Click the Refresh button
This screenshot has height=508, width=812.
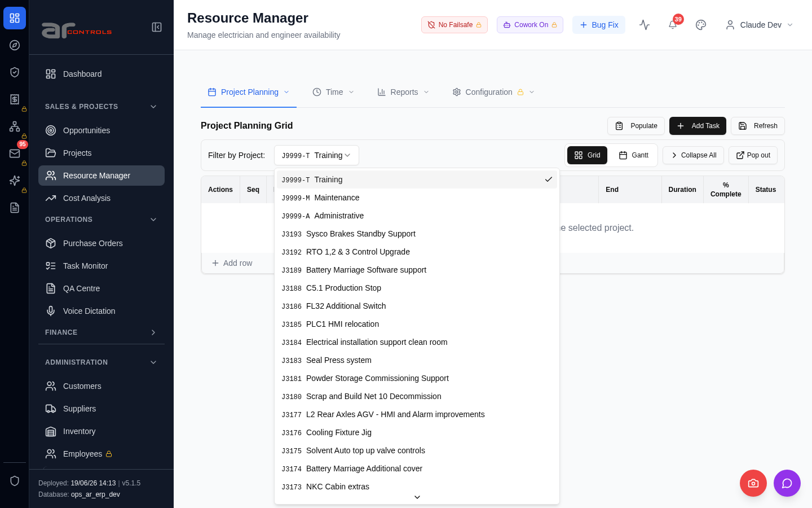tap(758, 126)
